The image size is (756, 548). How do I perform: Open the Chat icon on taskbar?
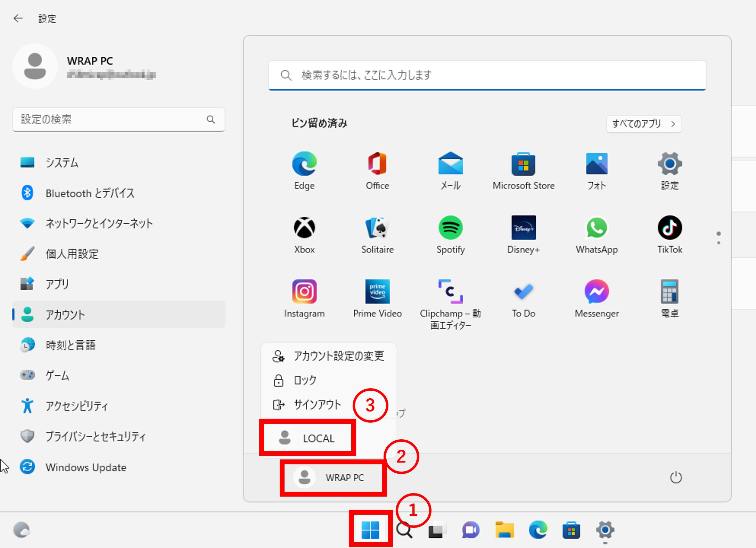pos(470,530)
